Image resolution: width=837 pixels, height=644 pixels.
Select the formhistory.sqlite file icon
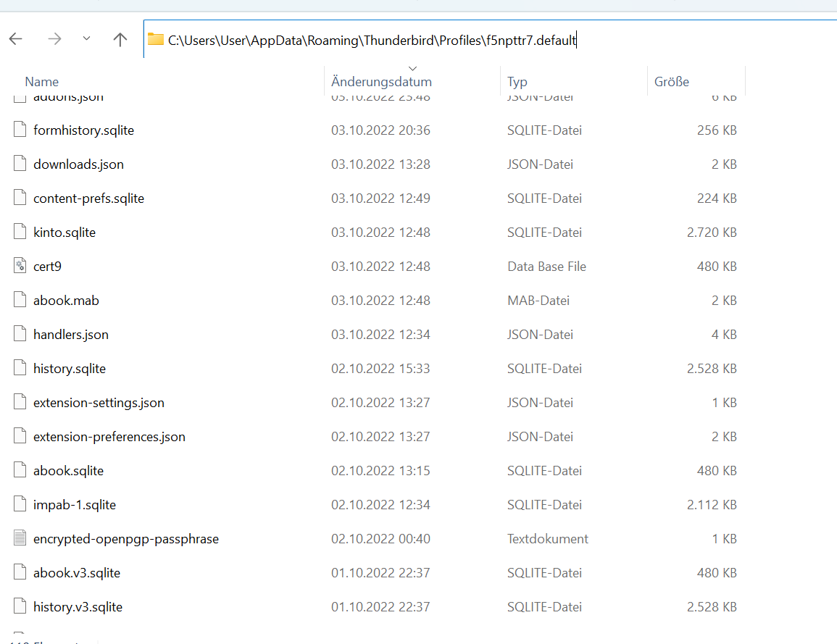point(20,130)
